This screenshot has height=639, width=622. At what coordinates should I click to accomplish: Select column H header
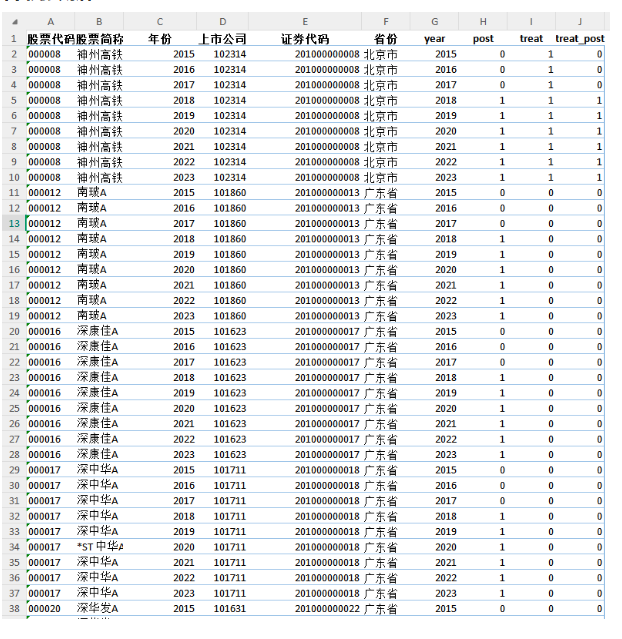pyautogui.click(x=483, y=22)
